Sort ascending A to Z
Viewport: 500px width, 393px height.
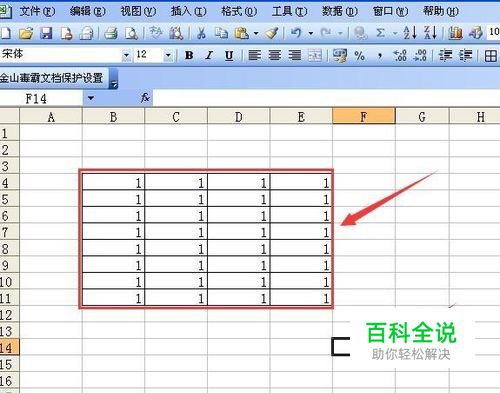(x=410, y=33)
